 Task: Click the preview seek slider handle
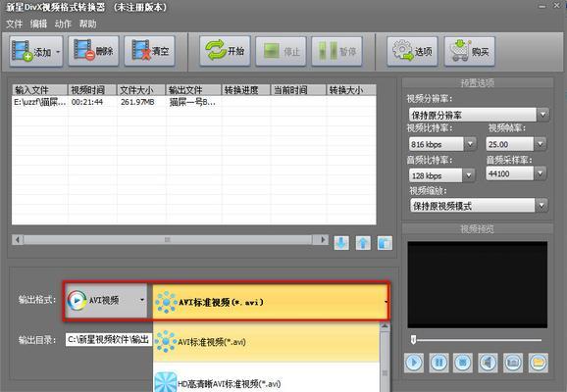(413, 340)
